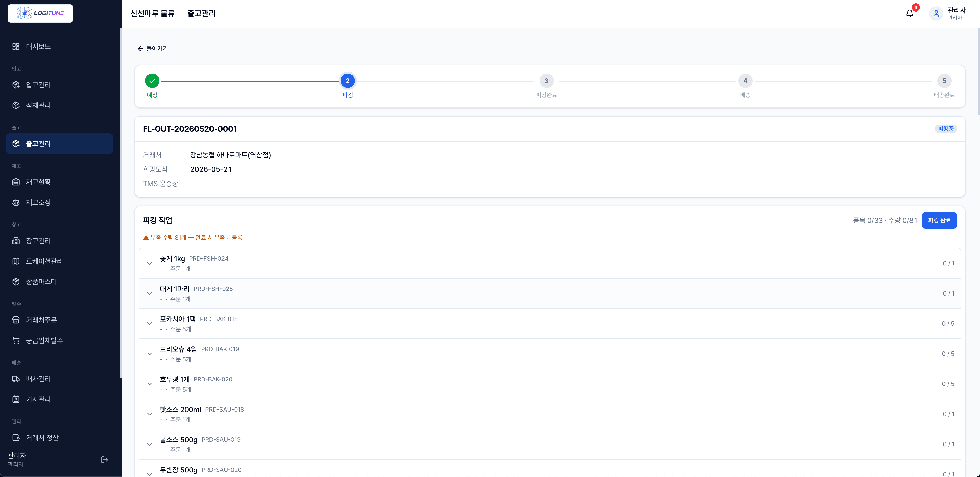980x477 pixels.
Task: Expand the 대게 1마리 picking row
Action: pyautogui.click(x=150, y=293)
